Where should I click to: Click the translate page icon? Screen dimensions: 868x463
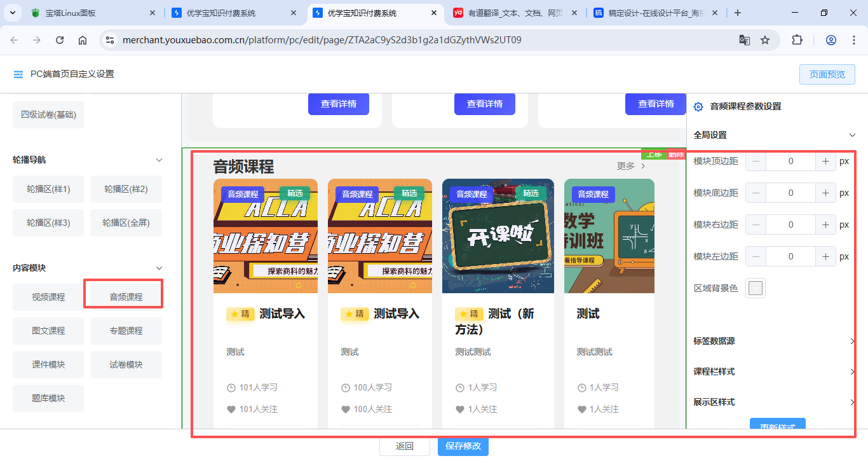pyautogui.click(x=744, y=40)
